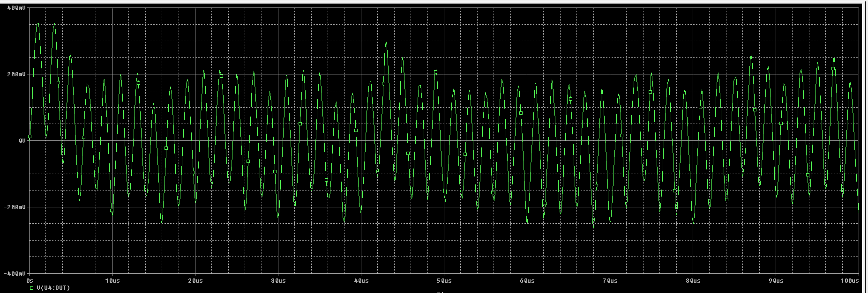Click the 80us time axis label
Screen dimensions: 868x293
(x=693, y=281)
